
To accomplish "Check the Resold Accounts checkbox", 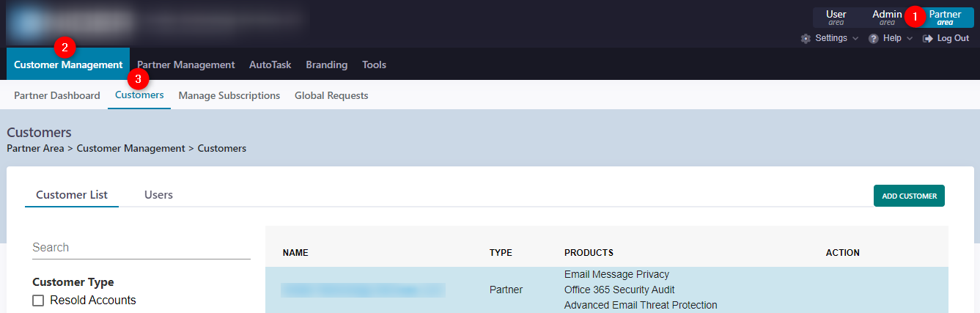I will (x=38, y=301).
